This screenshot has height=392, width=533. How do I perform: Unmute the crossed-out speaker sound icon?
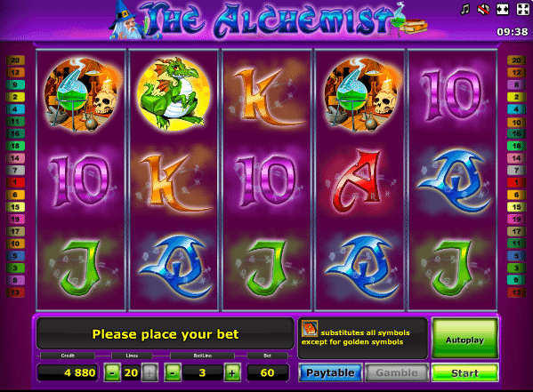pos(483,9)
